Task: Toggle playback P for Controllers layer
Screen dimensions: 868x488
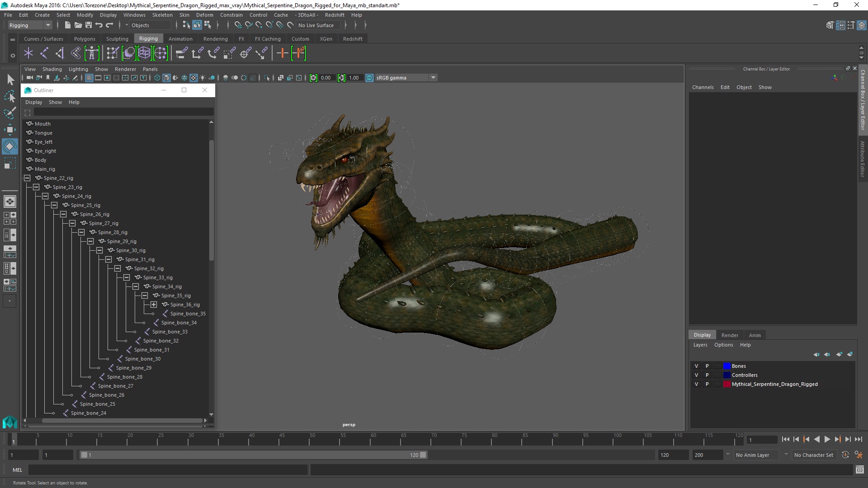Action: tap(707, 375)
